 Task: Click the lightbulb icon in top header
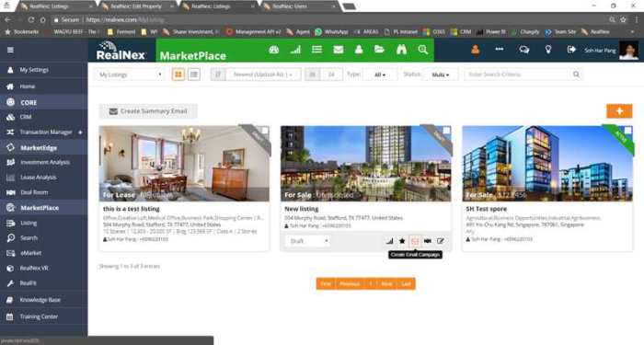point(548,50)
